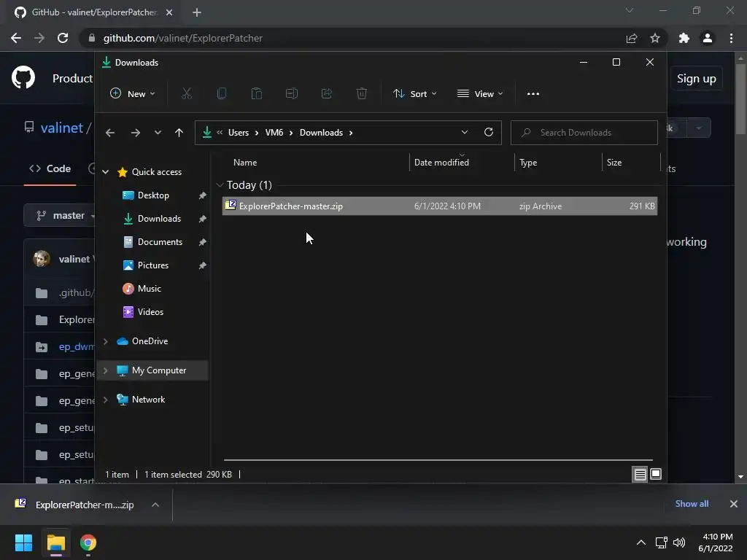Refresh the Downloads folder view
This screenshot has width=747, height=560.
[488, 133]
